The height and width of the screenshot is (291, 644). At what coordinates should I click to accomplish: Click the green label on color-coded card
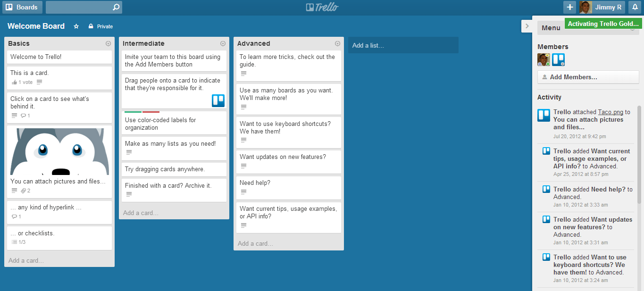point(133,112)
